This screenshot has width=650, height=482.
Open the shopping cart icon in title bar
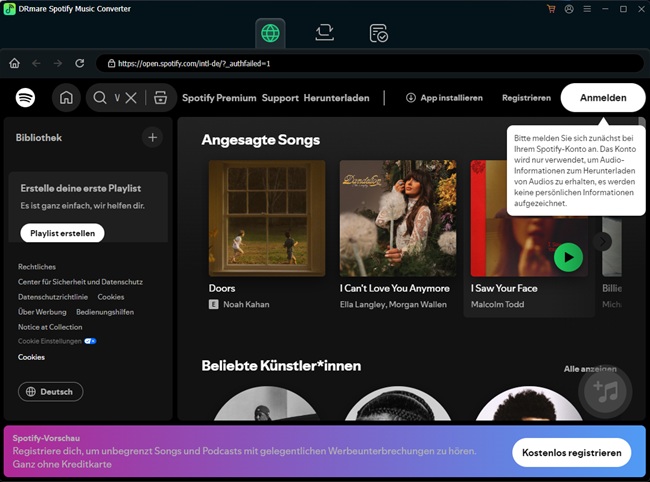[551, 9]
